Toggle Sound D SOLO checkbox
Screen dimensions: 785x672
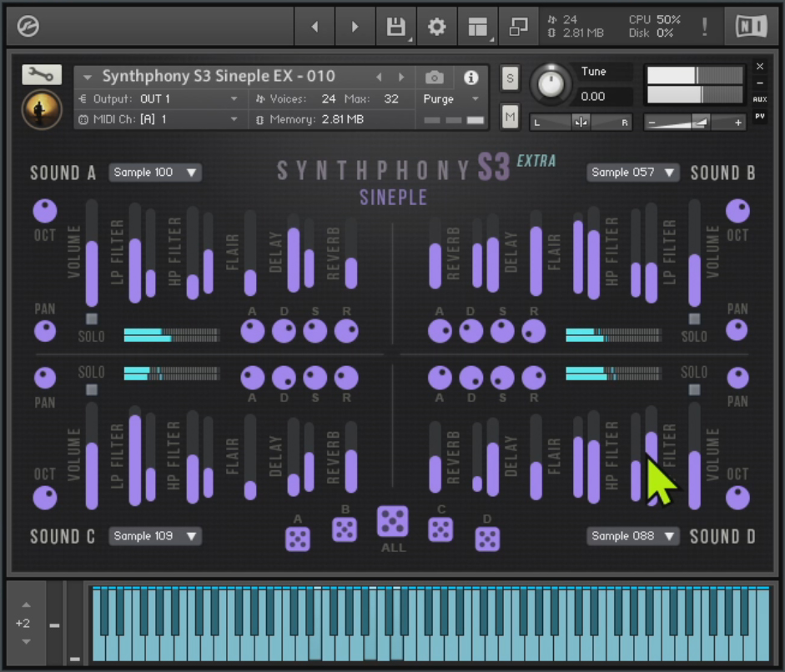point(694,389)
